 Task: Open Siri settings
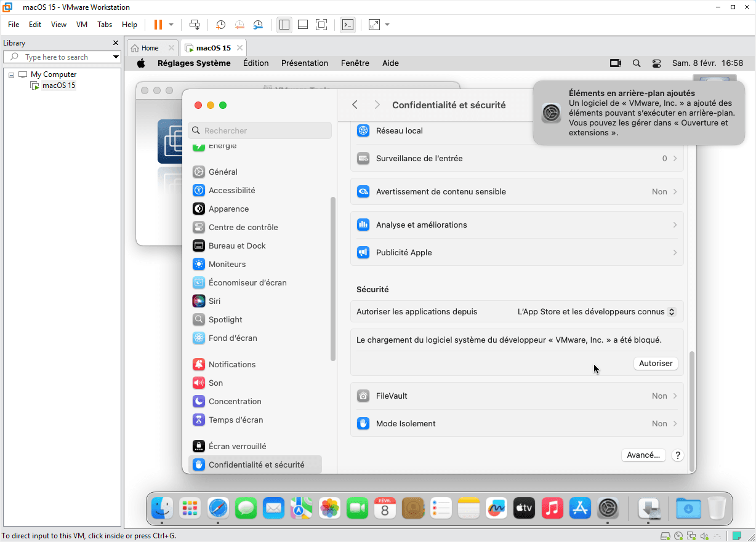(255, 301)
